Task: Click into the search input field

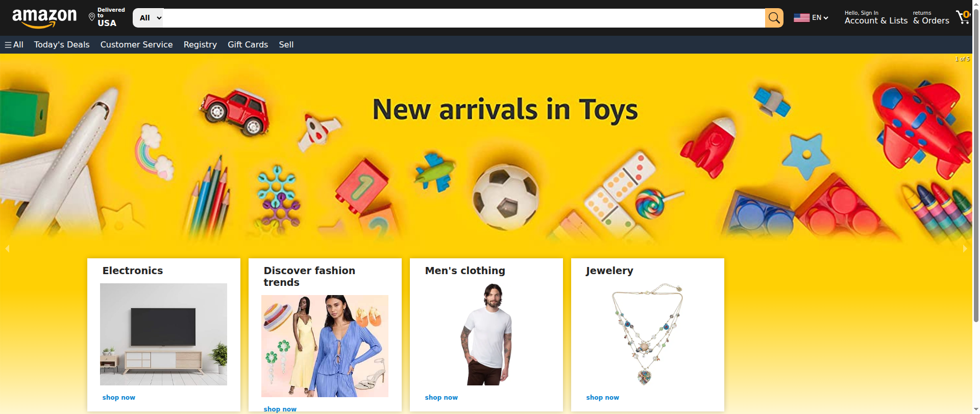Action: point(464,18)
